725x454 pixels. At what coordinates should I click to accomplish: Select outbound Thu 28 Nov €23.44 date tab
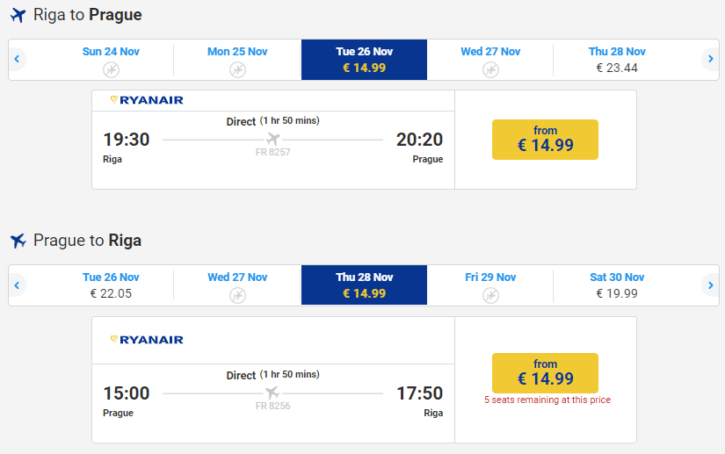[x=617, y=60]
